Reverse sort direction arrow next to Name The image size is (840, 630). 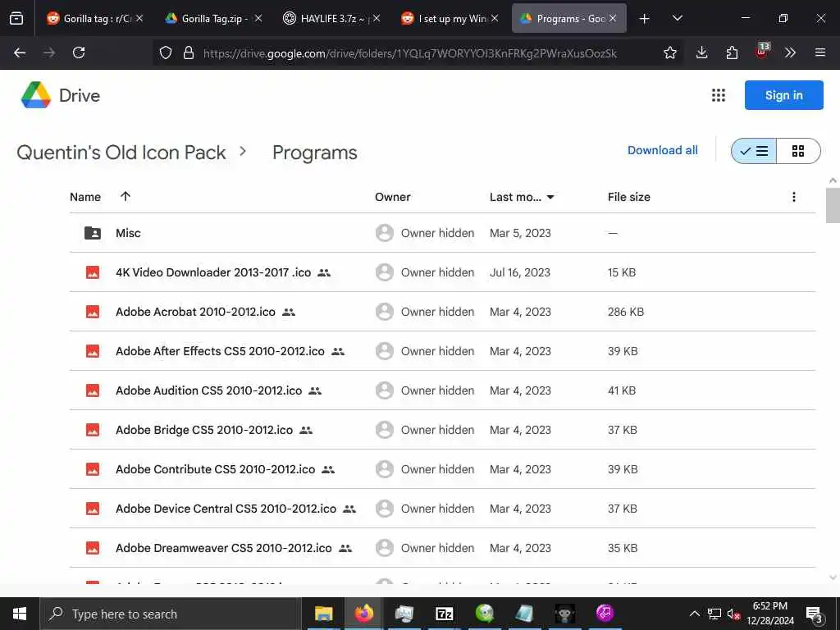tap(126, 197)
